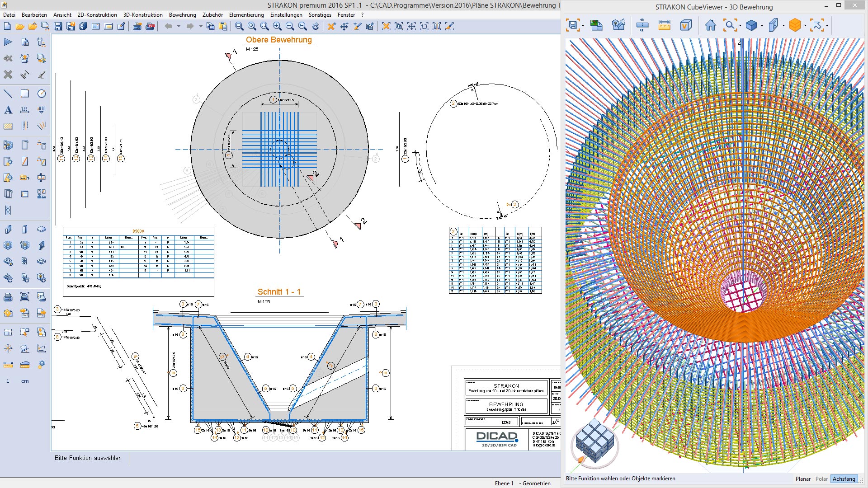Click the Zoom in magnifier plus icon
The image size is (868, 488).
tap(277, 27)
